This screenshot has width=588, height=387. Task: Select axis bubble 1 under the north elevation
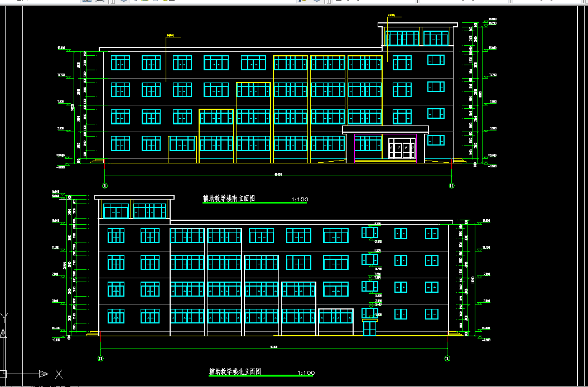(x=447, y=359)
